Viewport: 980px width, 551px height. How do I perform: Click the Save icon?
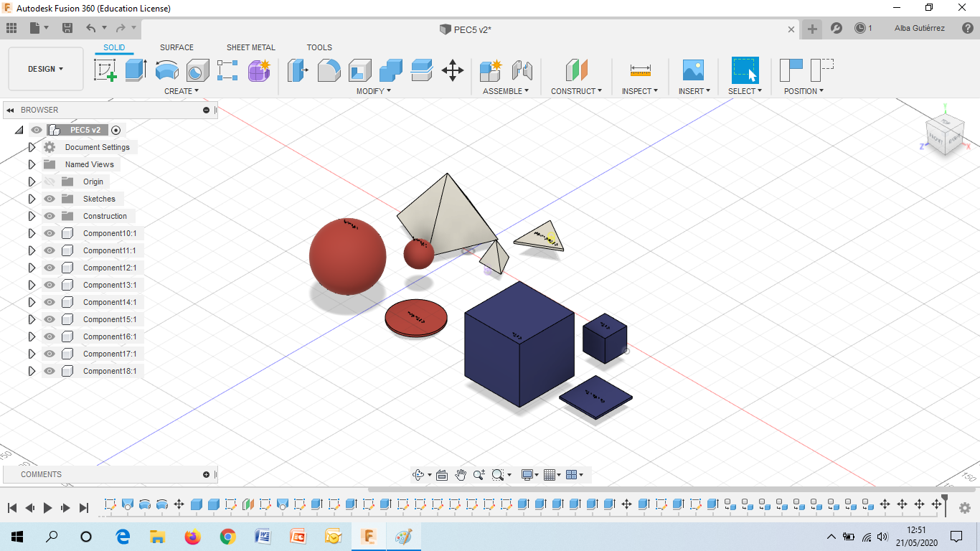pos(67,28)
